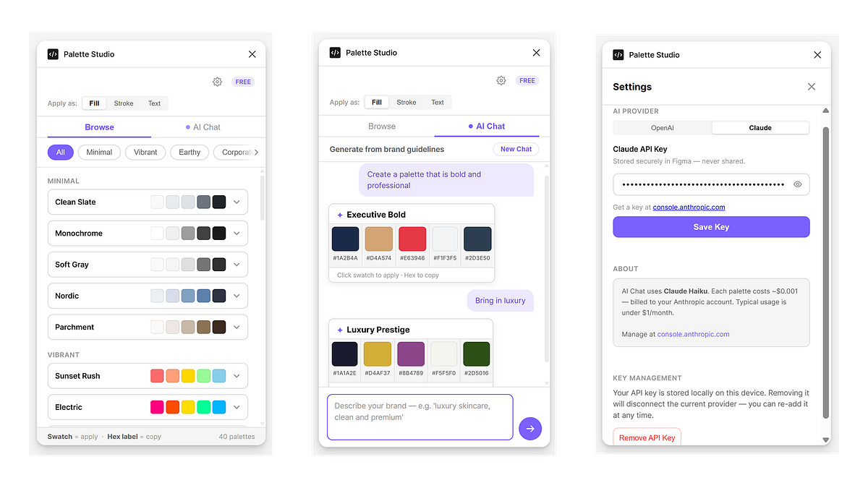
Task: Open AI Chat tab in AI Chat panel
Action: click(487, 126)
